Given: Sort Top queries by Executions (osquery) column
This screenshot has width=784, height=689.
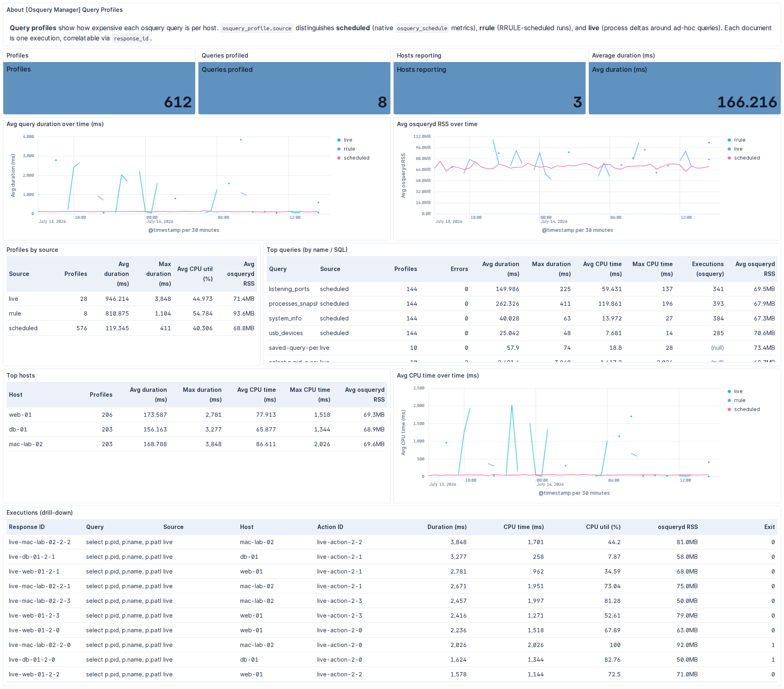Looking at the screenshot, I should [x=708, y=269].
